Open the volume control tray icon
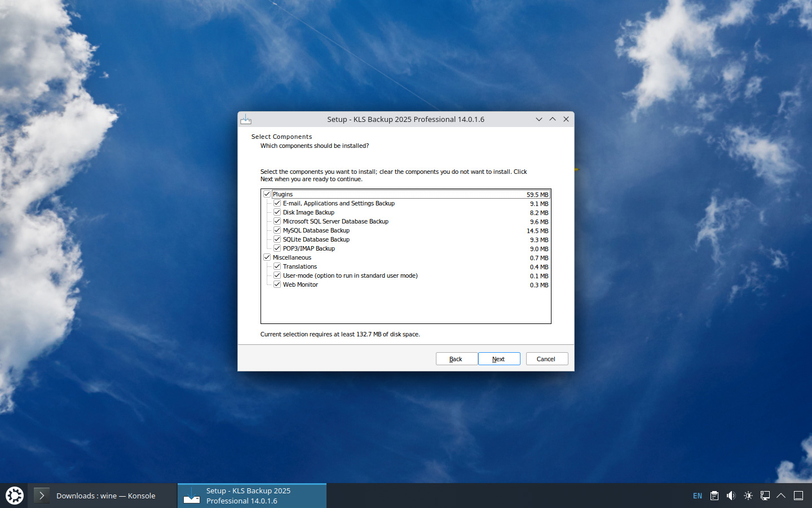The width and height of the screenshot is (812, 508). [x=731, y=496]
